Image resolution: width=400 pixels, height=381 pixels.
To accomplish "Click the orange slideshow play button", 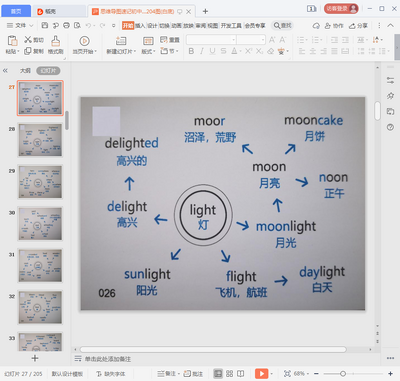I will (x=261, y=374).
